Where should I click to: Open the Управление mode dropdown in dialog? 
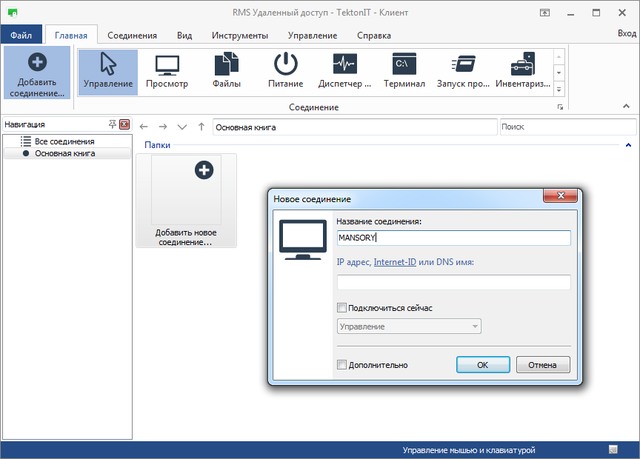coord(475,326)
